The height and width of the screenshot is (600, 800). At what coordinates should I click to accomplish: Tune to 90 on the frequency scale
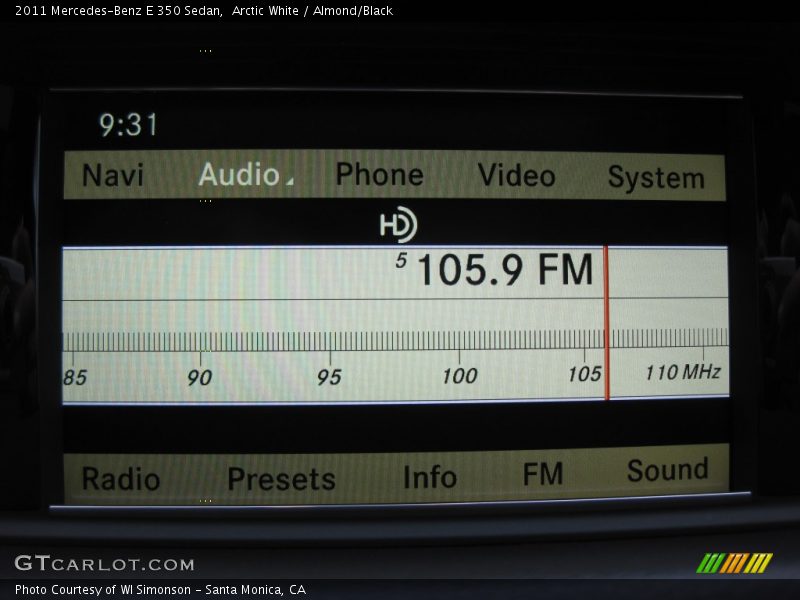(200, 377)
